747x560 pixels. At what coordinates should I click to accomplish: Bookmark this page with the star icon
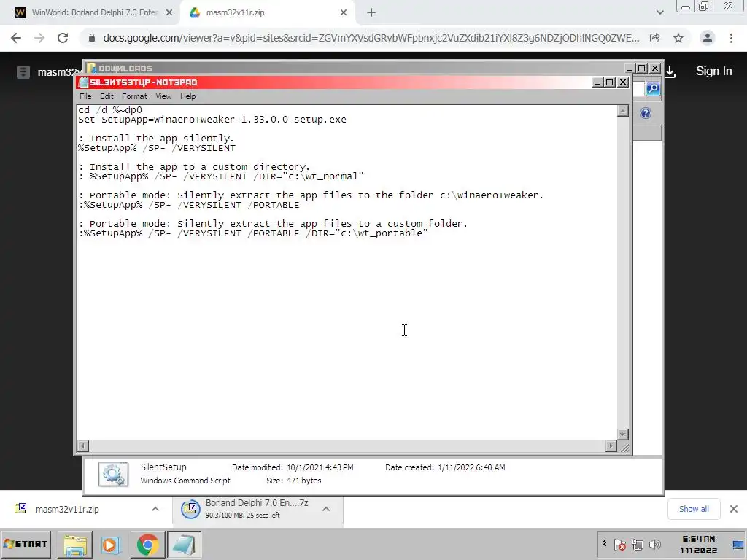(x=678, y=38)
